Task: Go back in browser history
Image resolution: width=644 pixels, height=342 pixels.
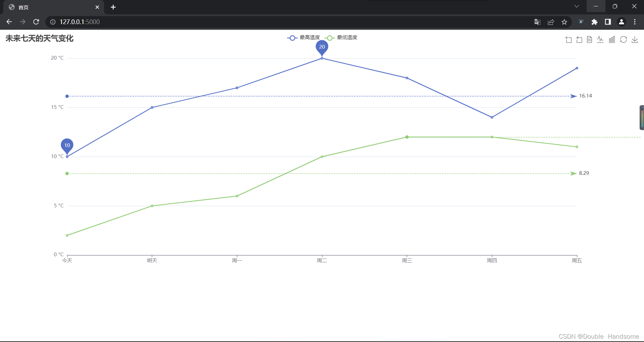Action: point(9,22)
